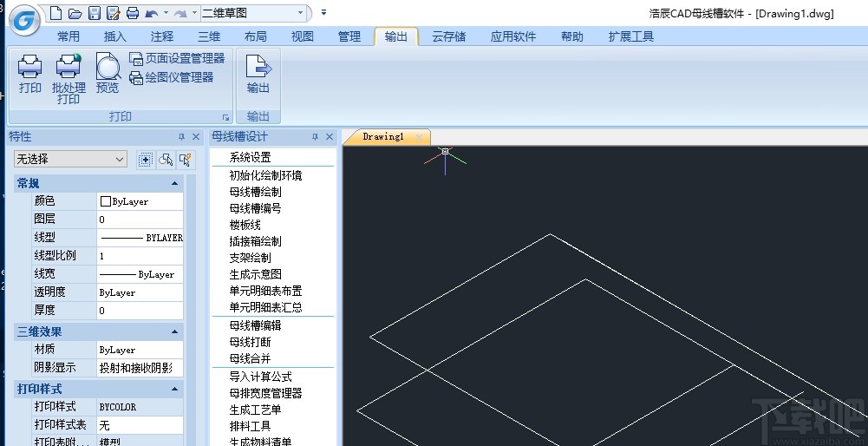Image resolution: width=868 pixels, height=446 pixels.
Task: Click the quick select icon in 特性
Action: tap(186, 160)
